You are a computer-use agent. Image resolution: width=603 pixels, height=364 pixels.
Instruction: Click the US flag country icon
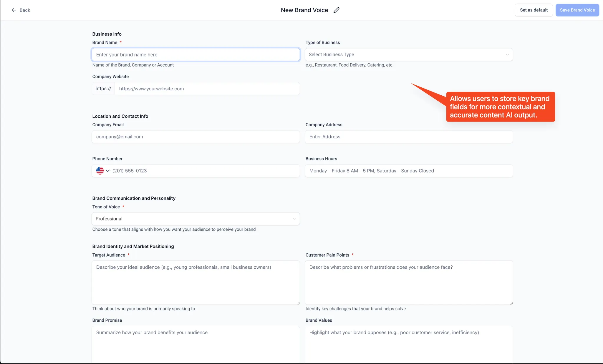pos(100,171)
